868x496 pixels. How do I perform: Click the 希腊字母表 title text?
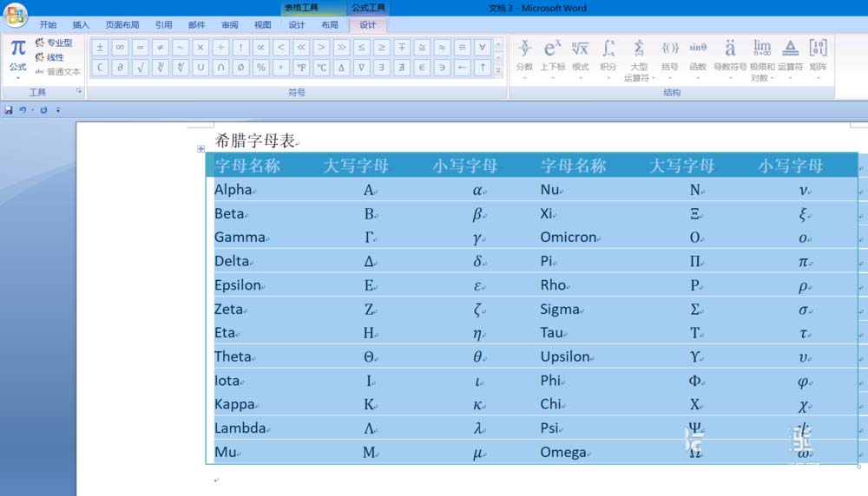tap(254, 140)
